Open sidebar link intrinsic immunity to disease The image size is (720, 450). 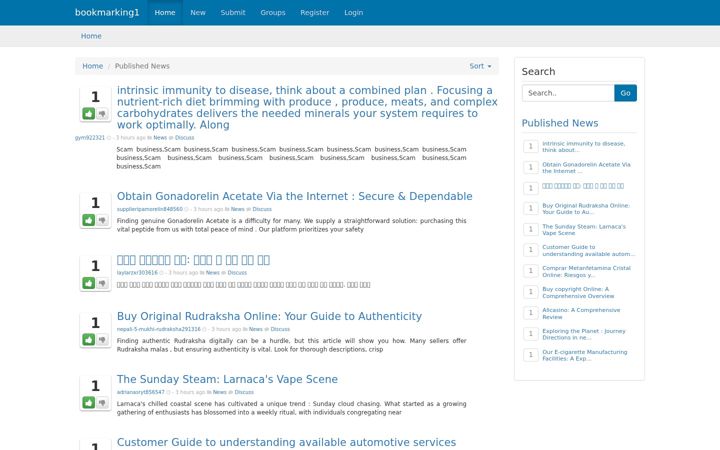point(584,146)
